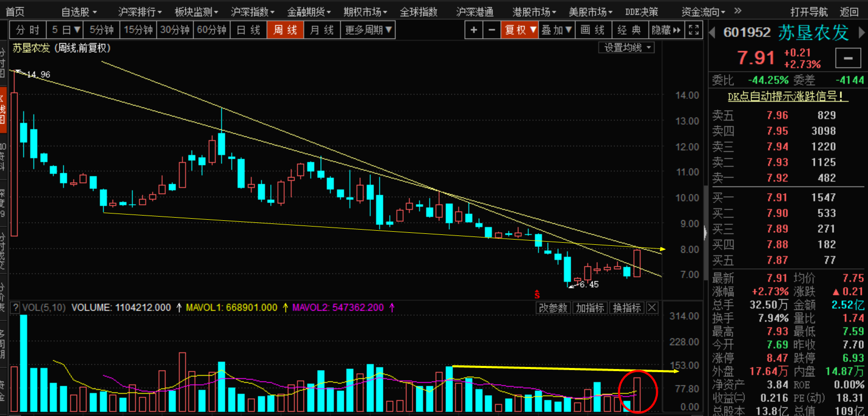868x416 pixels.
Task: Open 美股市场 menu
Action: [590, 11]
